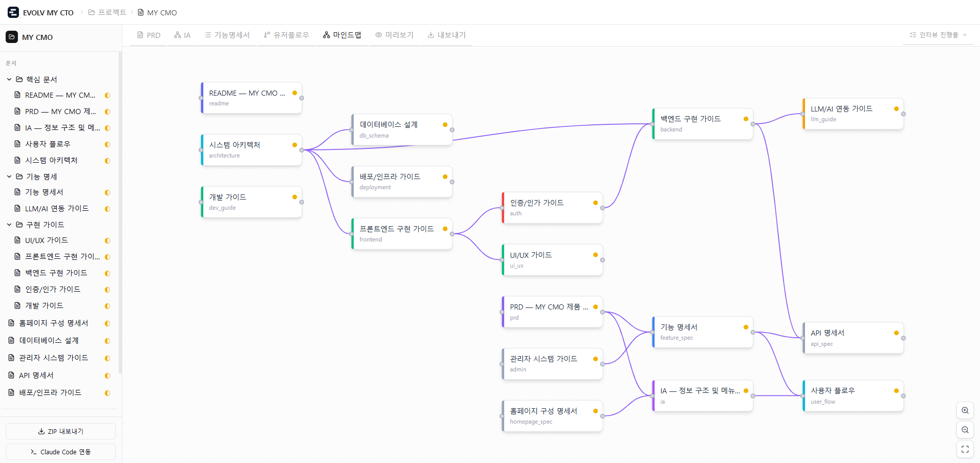Collapse the 기능 명세 folder
Viewport: 980px width, 463px height.
coord(9,177)
